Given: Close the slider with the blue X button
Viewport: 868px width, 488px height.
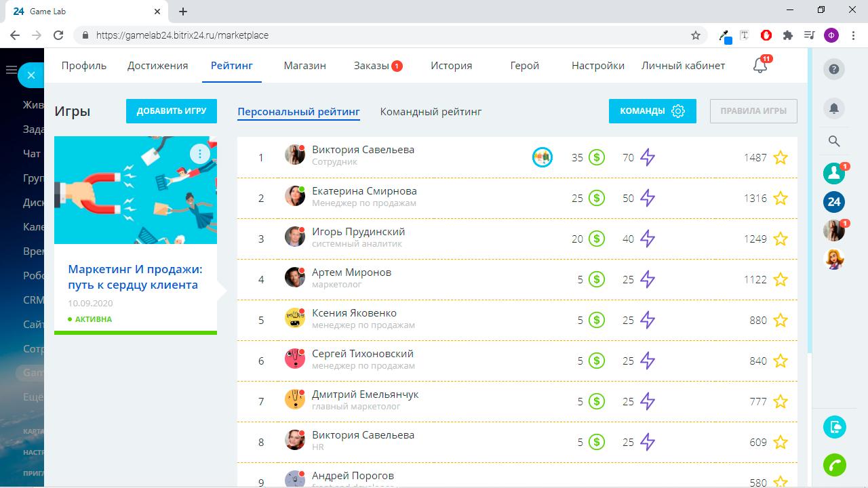Looking at the screenshot, I should (x=31, y=76).
